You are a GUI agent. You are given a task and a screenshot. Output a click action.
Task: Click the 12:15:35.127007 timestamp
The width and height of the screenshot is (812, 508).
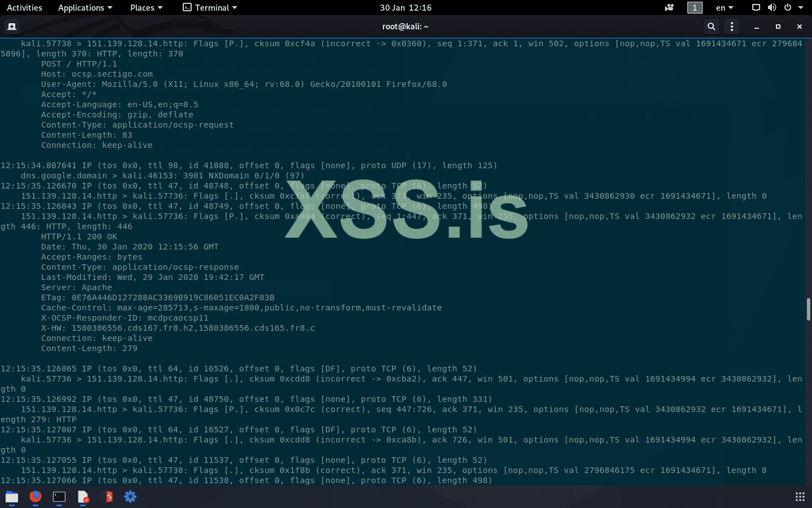coord(38,430)
